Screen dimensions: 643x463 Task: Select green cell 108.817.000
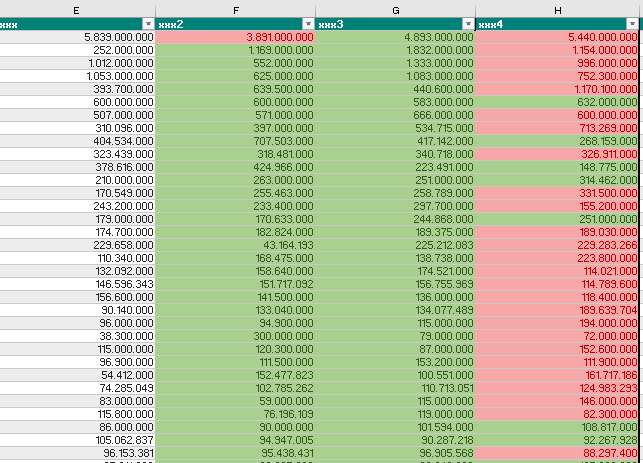coord(557,427)
